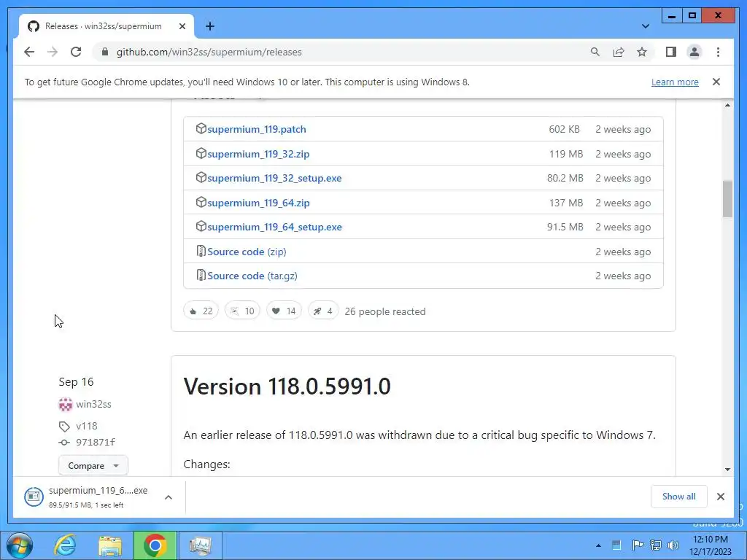Open the system monitor taskbar icon
The height and width of the screenshot is (560, 747).
click(x=200, y=545)
